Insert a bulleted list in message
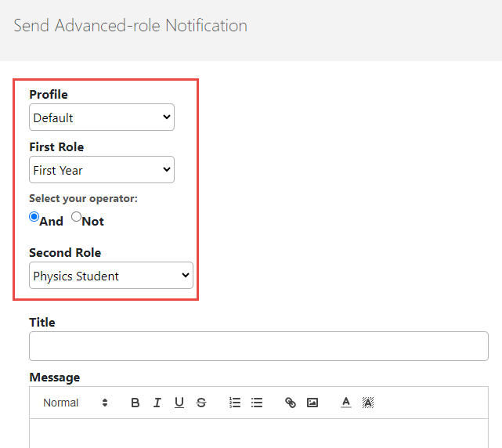The width and height of the screenshot is (502, 448). point(257,403)
